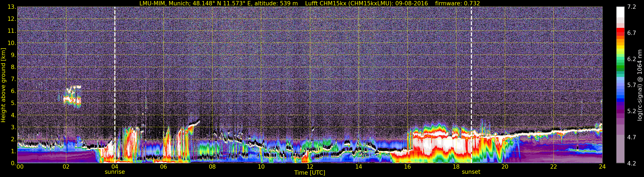
Task: Click the 'Height above ground [km]' axis label
Action: tap(3, 85)
